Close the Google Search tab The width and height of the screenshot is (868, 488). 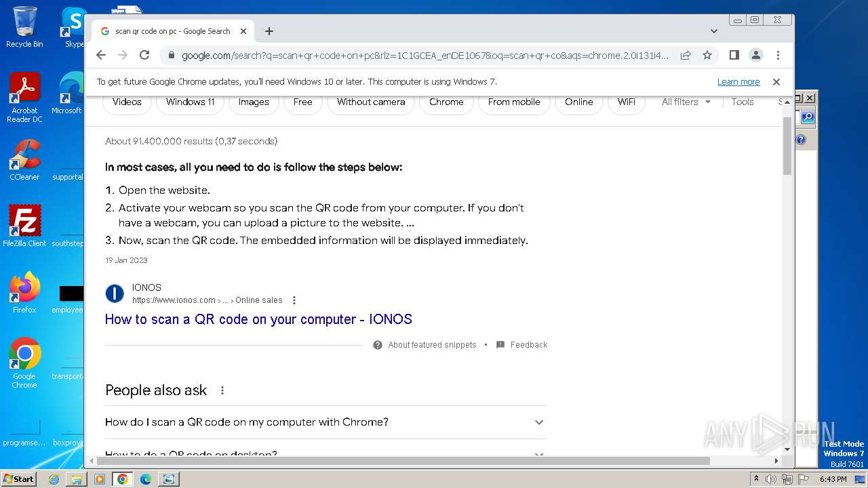tap(243, 31)
